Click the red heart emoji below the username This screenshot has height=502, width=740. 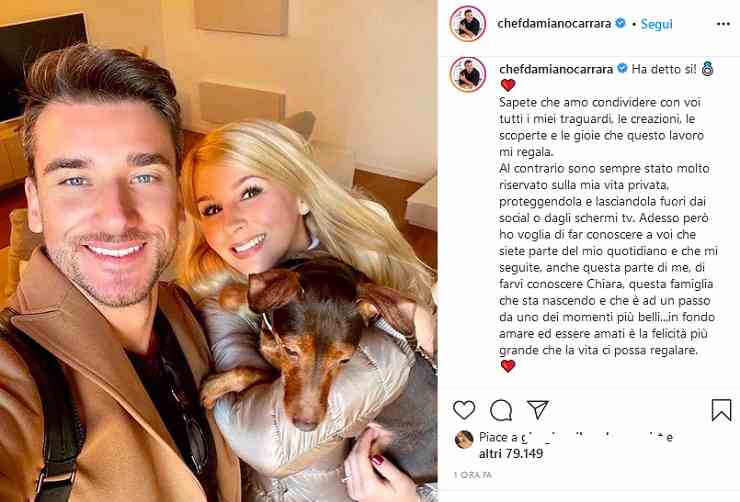(508, 85)
